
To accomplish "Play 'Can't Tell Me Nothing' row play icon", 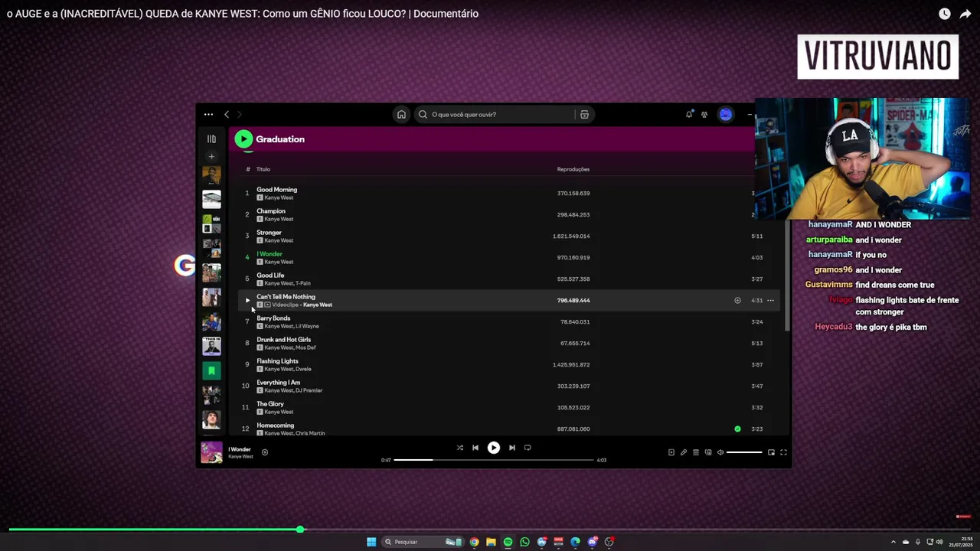I will tap(247, 301).
